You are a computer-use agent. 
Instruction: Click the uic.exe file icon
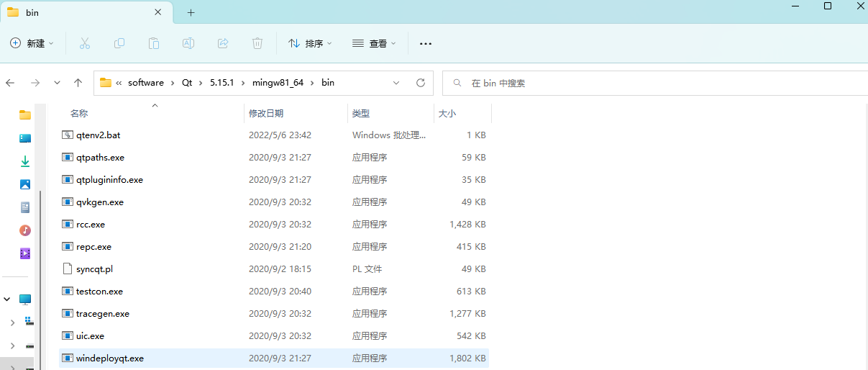(68, 335)
